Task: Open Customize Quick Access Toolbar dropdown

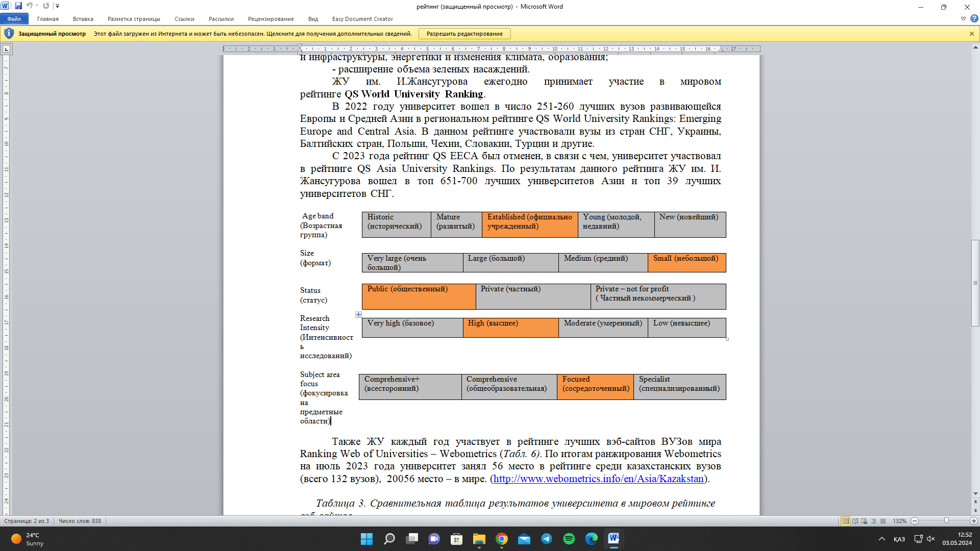Action: coord(57,6)
